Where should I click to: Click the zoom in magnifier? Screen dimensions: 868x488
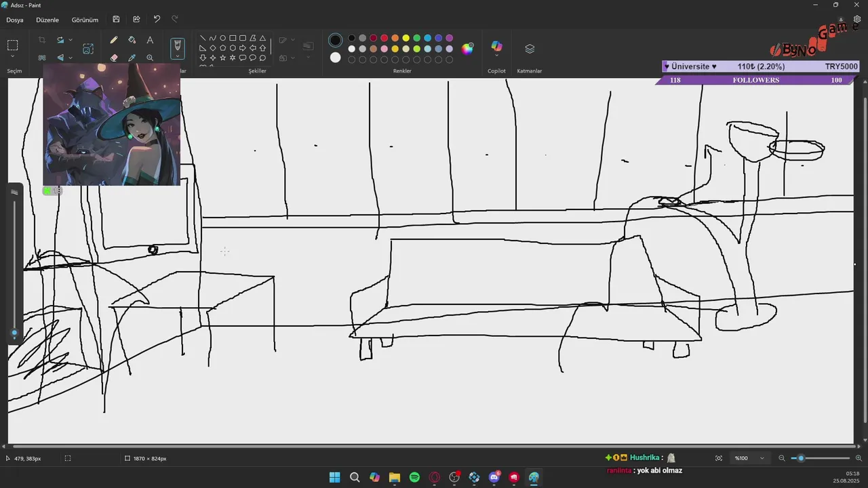pyautogui.click(x=858, y=458)
